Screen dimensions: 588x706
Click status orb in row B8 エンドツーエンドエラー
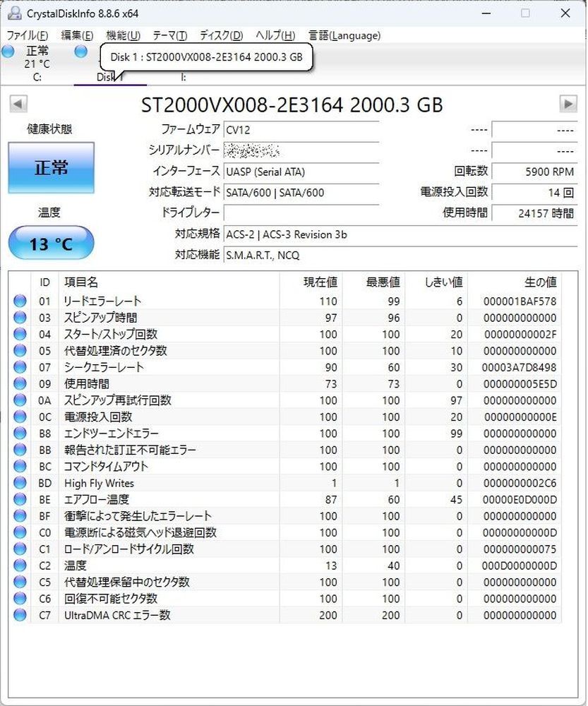coord(20,433)
